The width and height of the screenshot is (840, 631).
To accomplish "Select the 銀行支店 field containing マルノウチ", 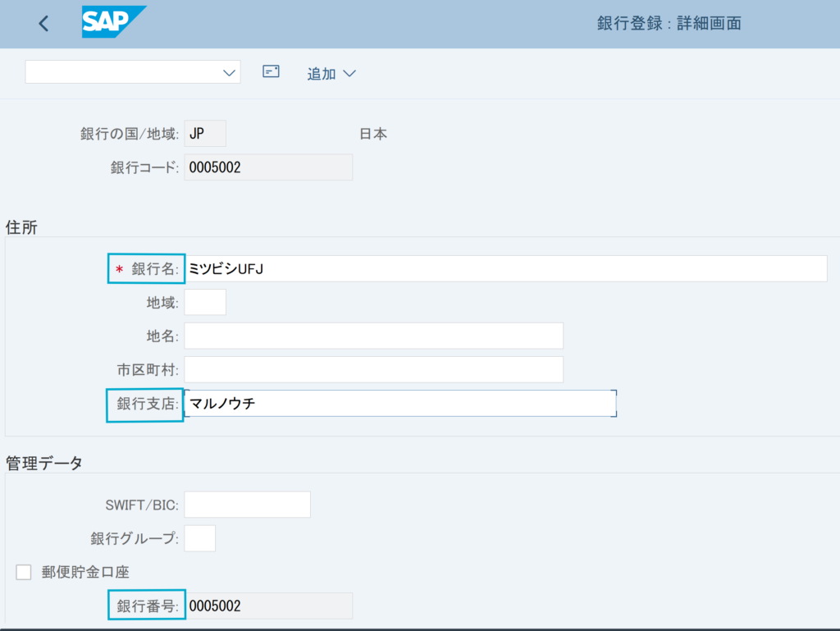I will 399,403.
